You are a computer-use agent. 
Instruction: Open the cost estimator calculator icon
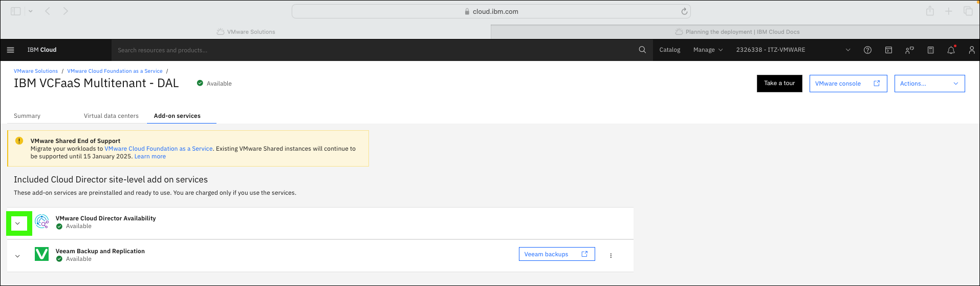(x=930, y=50)
